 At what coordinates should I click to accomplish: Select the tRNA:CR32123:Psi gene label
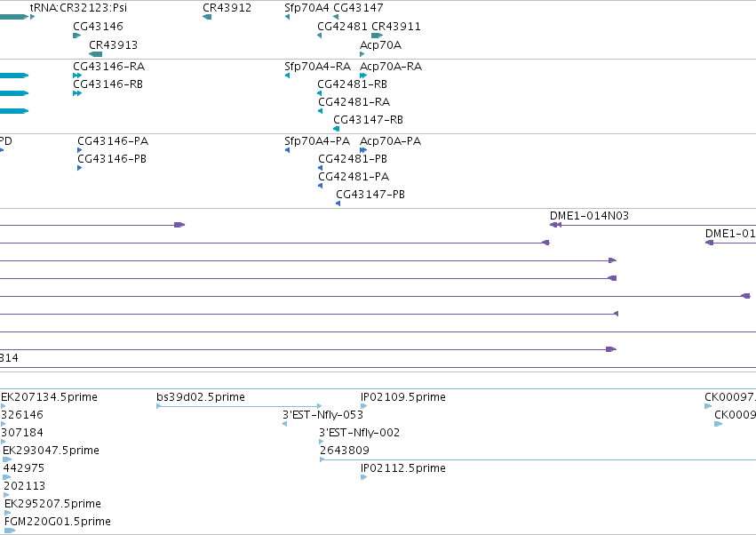coord(78,8)
